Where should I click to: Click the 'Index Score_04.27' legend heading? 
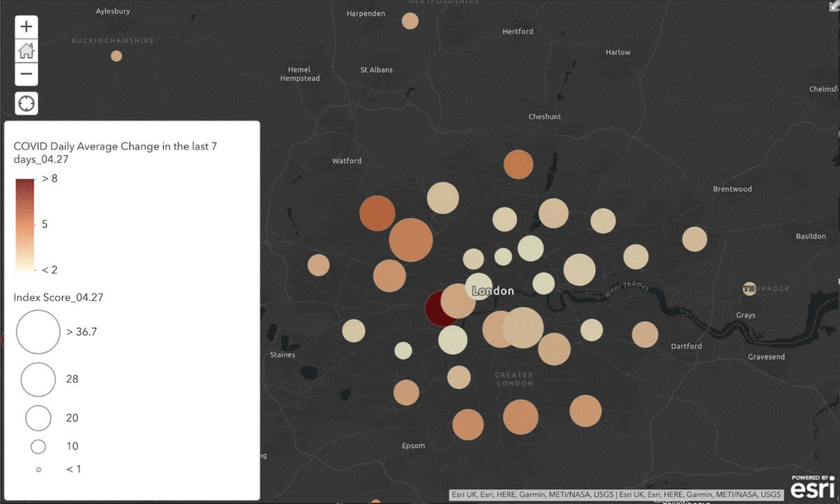point(59,297)
